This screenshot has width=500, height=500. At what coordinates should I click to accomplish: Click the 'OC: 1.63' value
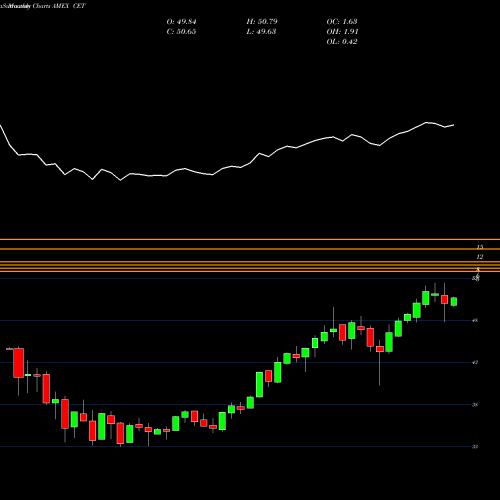pyautogui.click(x=342, y=22)
